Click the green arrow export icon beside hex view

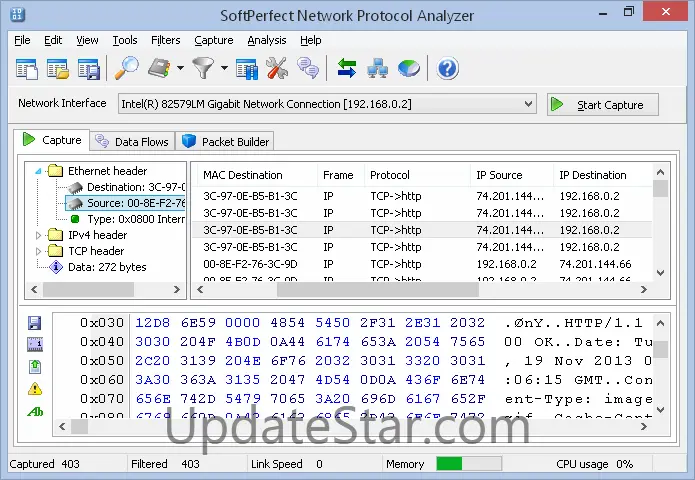(35, 366)
